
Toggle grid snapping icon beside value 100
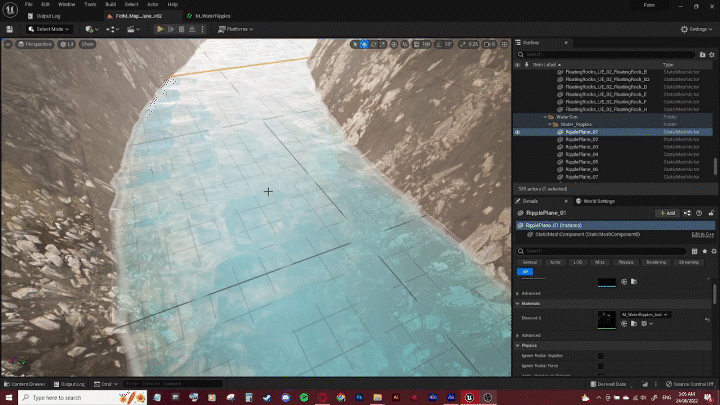click(416, 44)
